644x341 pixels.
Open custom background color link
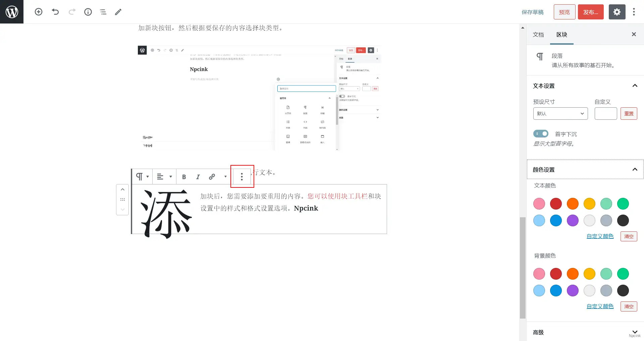(x=600, y=306)
